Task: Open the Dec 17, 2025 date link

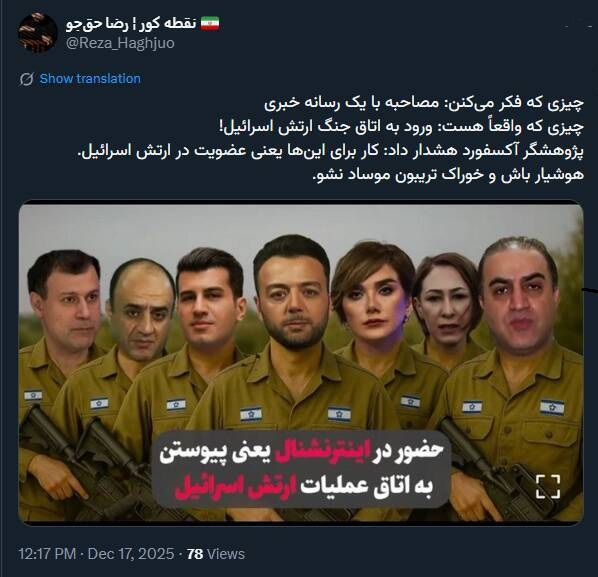Action: pyautogui.click(x=131, y=554)
